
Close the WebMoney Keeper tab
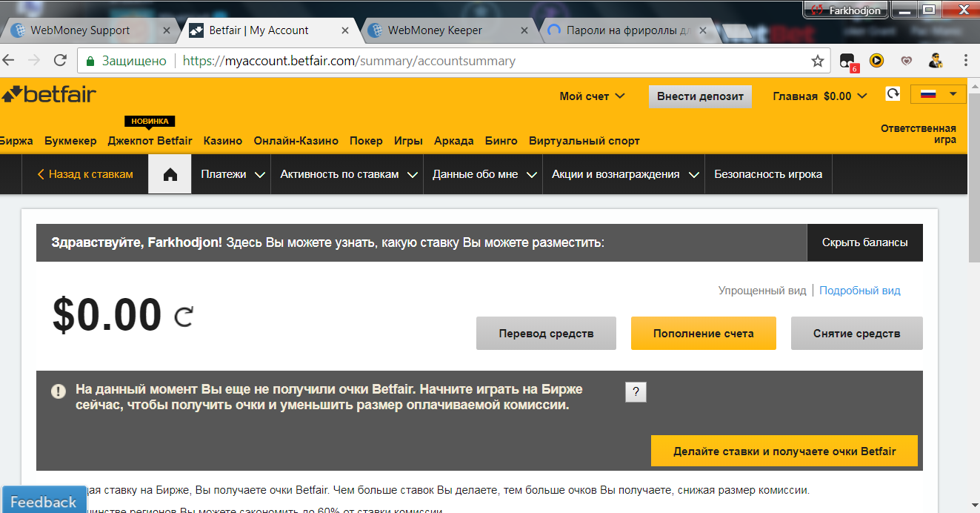(x=524, y=30)
